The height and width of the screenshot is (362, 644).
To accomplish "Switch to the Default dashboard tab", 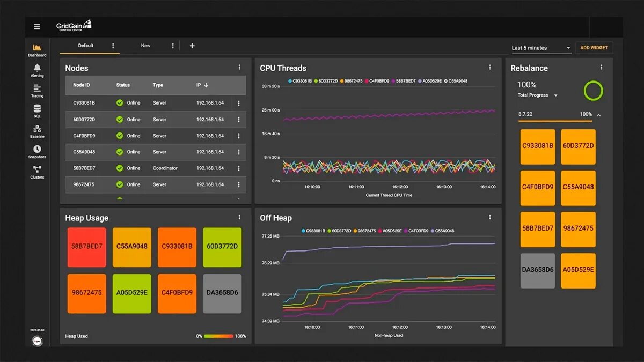I will (x=86, y=46).
